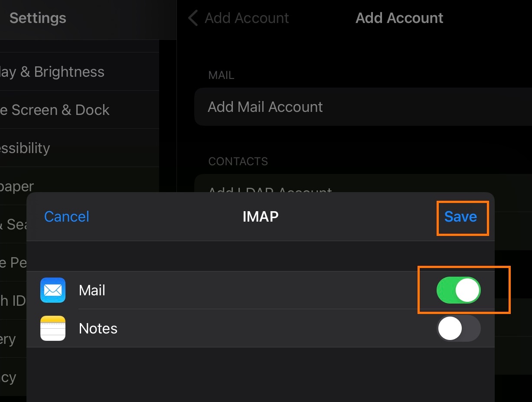Image resolution: width=532 pixels, height=402 pixels.
Task: Click the Mail app icon in the IMAP dialog
Action: tap(52, 290)
